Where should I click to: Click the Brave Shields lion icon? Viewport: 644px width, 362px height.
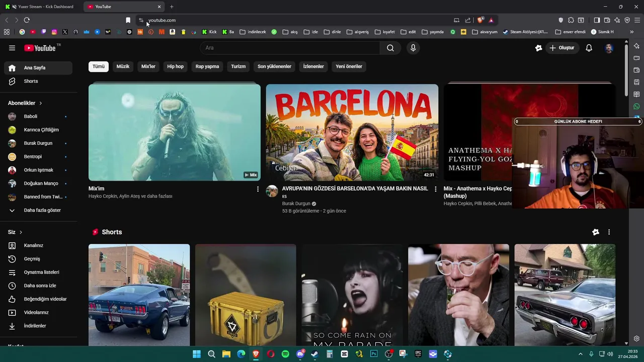480,20
